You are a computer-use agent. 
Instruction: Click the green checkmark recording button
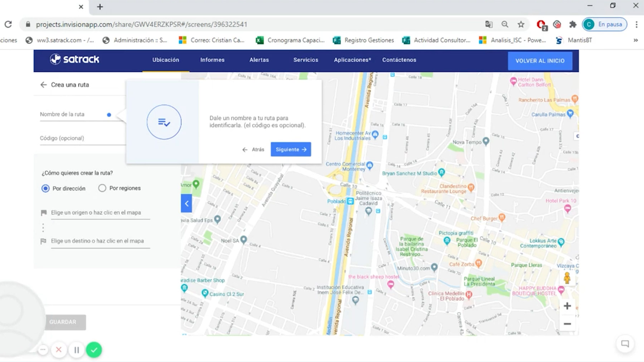pyautogui.click(x=94, y=350)
